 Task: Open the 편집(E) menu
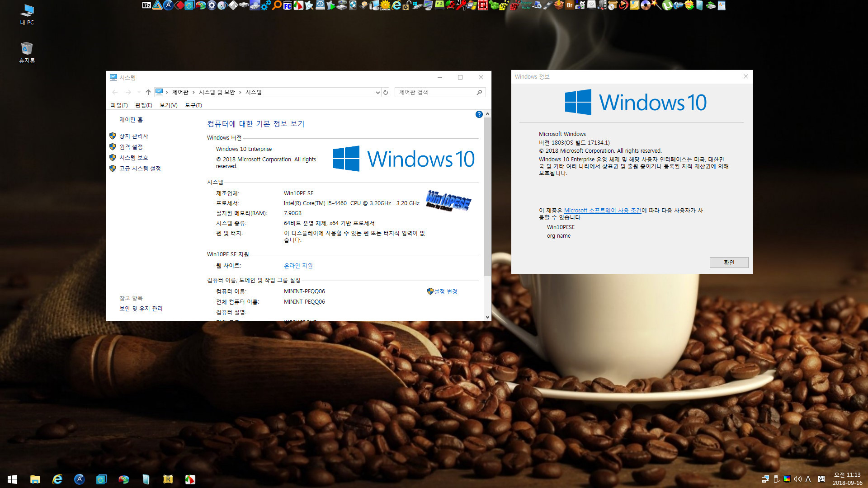coord(144,105)
